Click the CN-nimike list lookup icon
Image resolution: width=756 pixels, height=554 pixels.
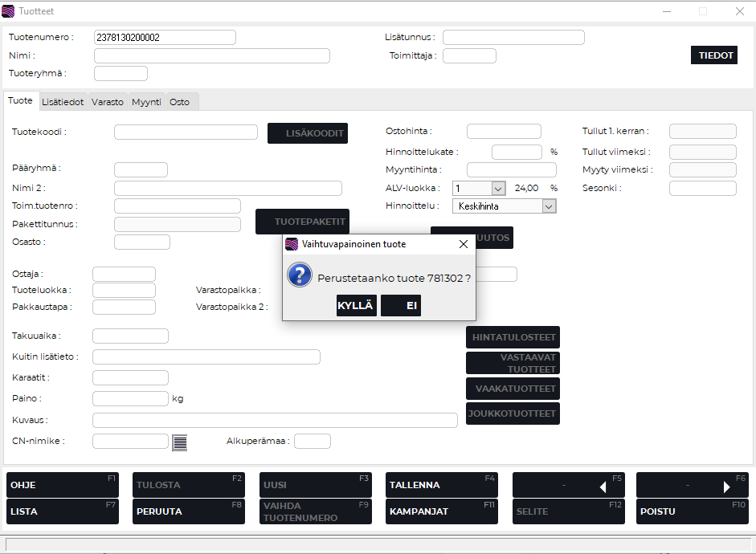pos(179,442)
